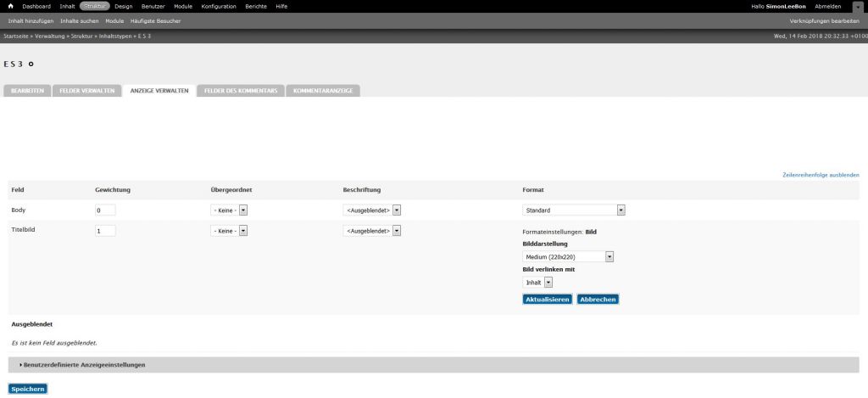Viewport: 868px width, 398px height.
Task: Open the Bilddarstellung Medium (220x220) dropdown
Action: click(568, 256)
